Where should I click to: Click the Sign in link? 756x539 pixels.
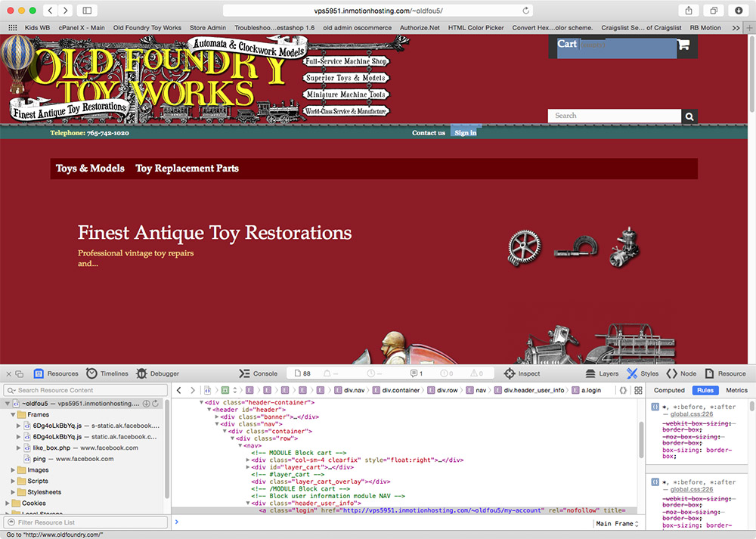(x=465, y=132)
